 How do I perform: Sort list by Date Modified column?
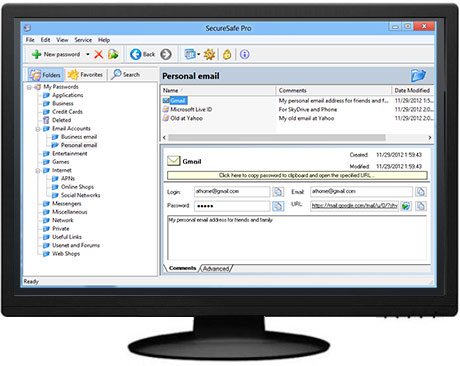[413, 90]
